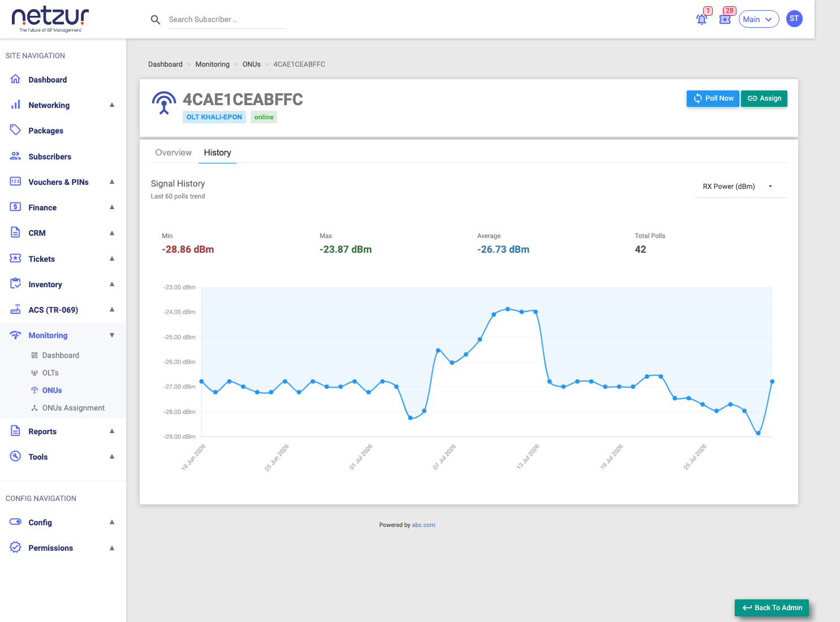Expand the Finance menu arrow
Viewport: 840px width, 622px height.
(112, 207)
